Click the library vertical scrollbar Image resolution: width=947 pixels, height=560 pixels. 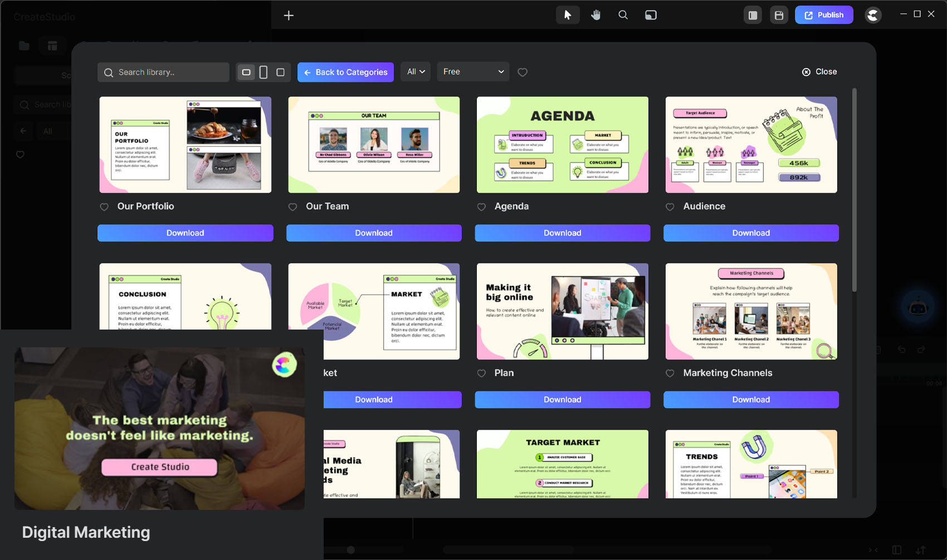(x=854, y=189)
